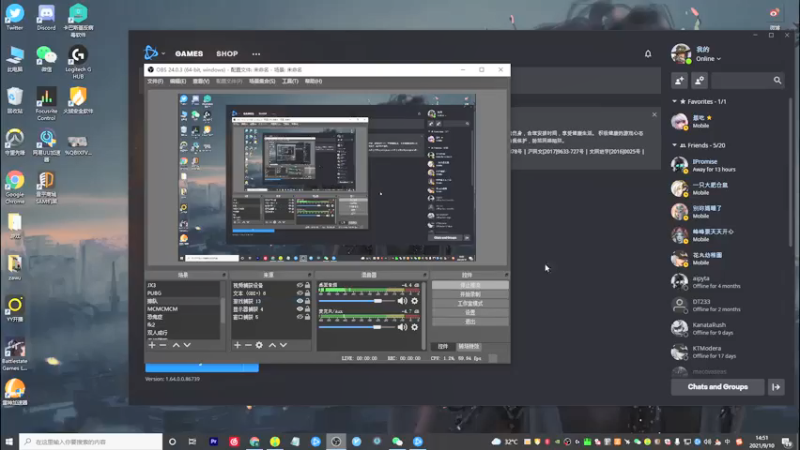
Task: Move selected source down in Sources panel
Action: (284, 345)
